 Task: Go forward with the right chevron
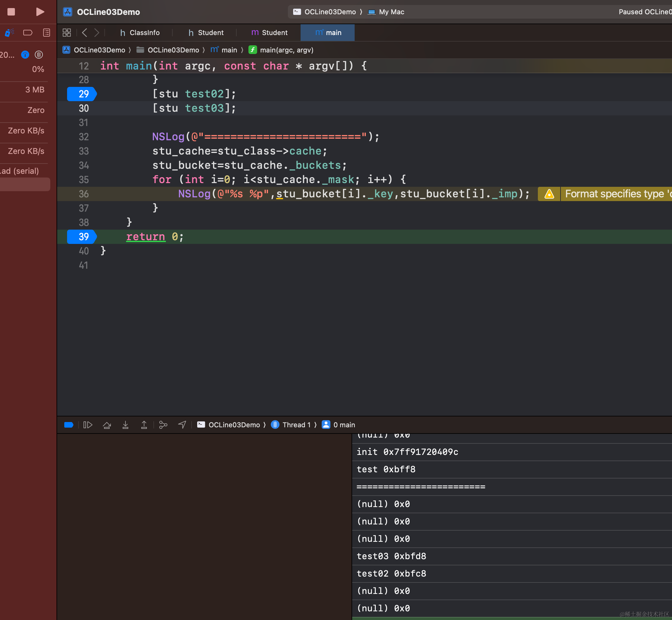tap(97, 33)
